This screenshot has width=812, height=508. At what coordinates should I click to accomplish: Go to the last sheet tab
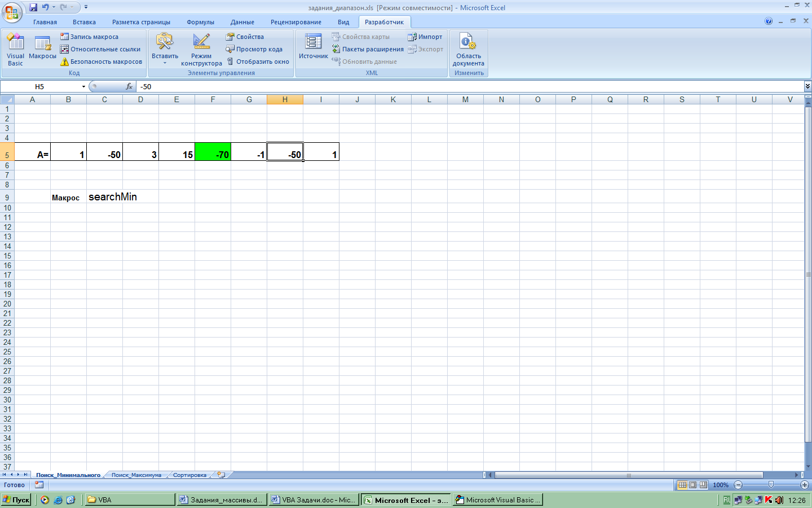(x=25, y=475)
